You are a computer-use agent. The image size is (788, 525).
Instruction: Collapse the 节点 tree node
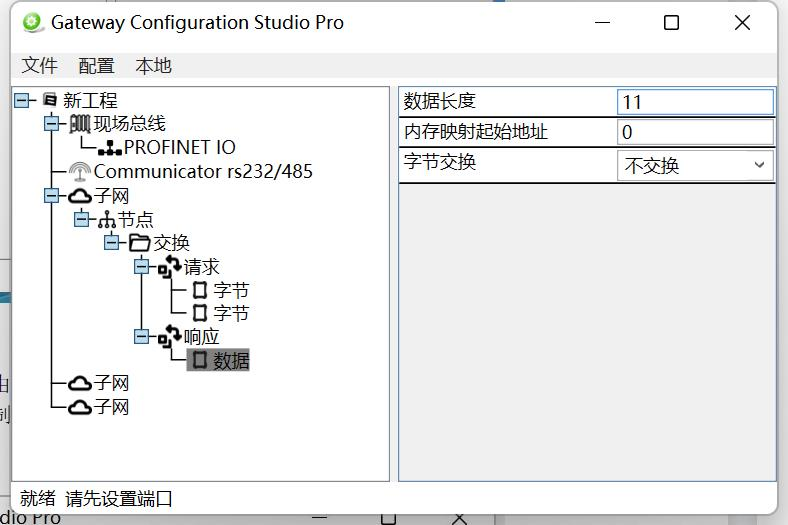[82, 220]
